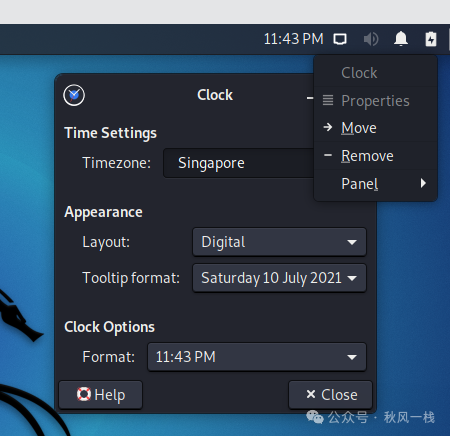Click the Clock Options heading
Screen dimensions: 450x436
tap(109, 327)
